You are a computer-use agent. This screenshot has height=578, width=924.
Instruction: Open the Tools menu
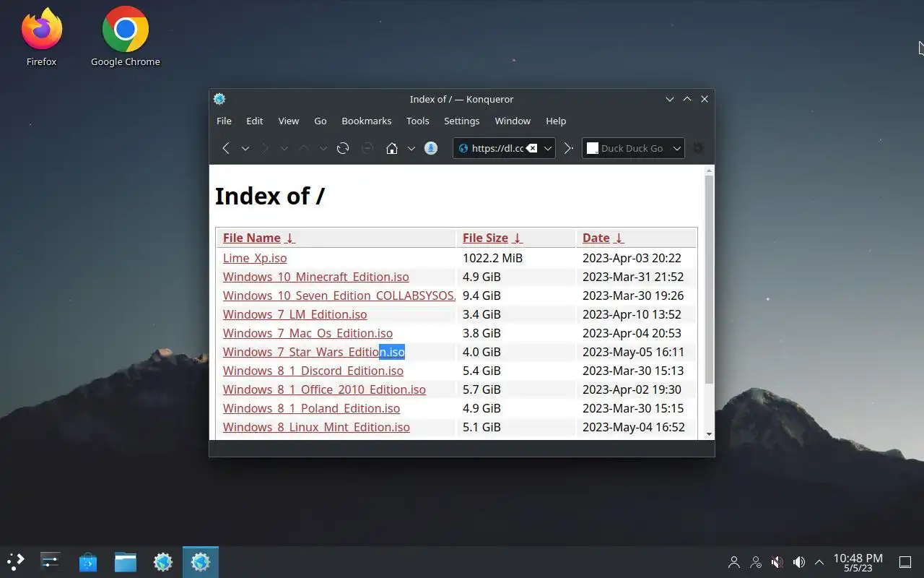point(417,121)
